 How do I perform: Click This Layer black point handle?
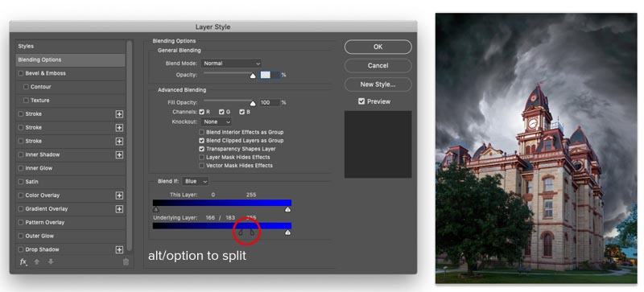click(x=155, y=209)
